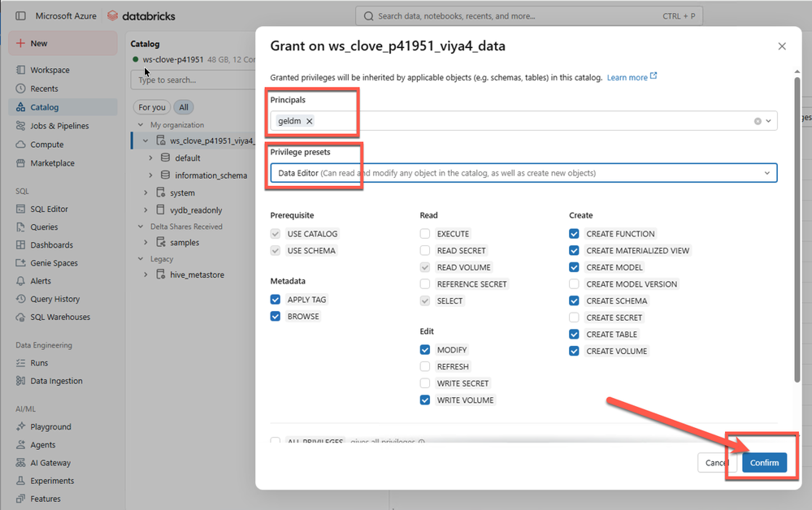Open Alerts in the sidebar

pos(41,281)
